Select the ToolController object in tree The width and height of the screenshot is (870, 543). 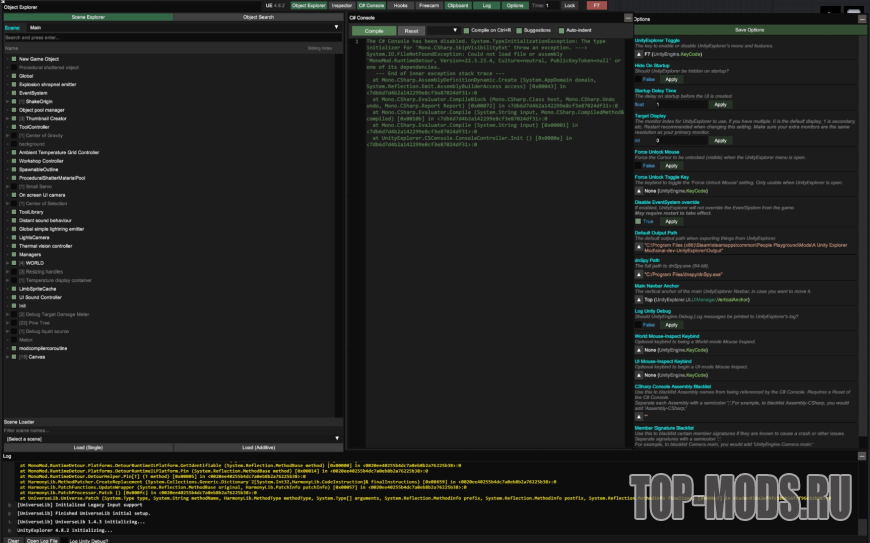(x=34, y=127)
